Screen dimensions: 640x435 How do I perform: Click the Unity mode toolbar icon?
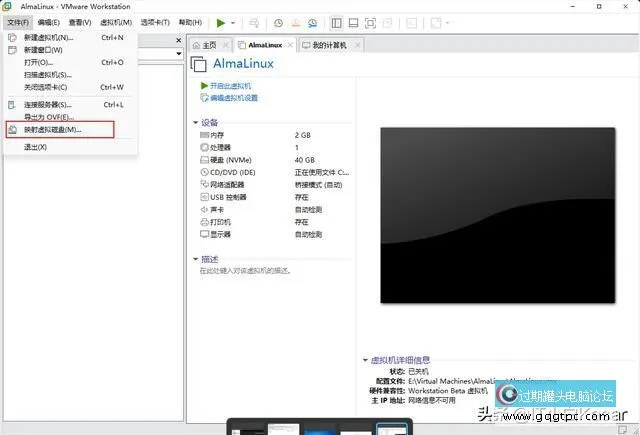pyautogui.click(x=387, y=23)
